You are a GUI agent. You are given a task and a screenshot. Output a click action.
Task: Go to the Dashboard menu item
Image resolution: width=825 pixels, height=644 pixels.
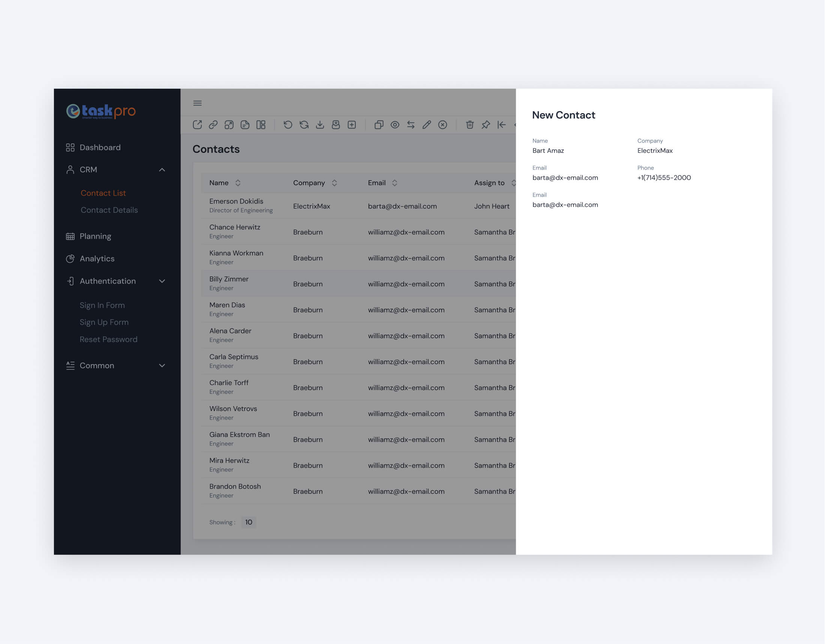100,147
